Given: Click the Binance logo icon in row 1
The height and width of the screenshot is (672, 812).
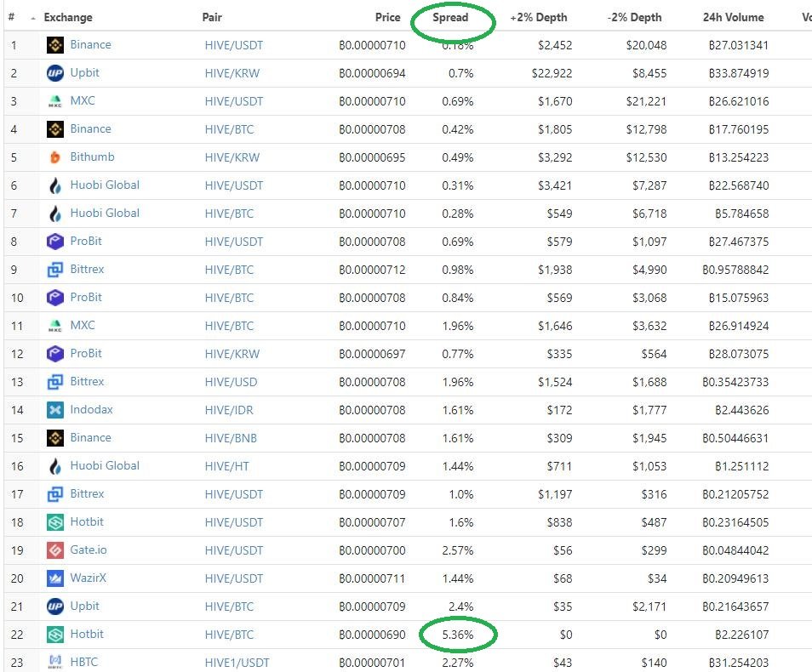Looking at the screenshot, I should click(54, 45).
